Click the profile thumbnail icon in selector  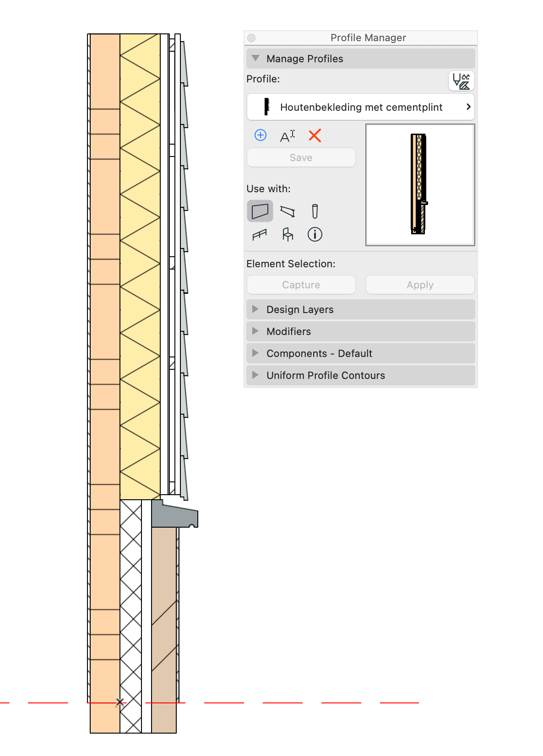click(x=266, y=107)
